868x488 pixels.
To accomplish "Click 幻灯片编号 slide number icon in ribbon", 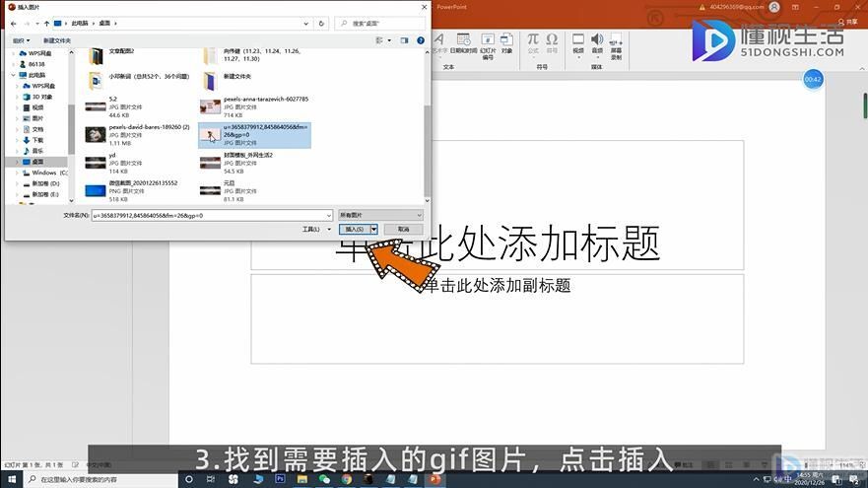I will [x=488, y=45].
